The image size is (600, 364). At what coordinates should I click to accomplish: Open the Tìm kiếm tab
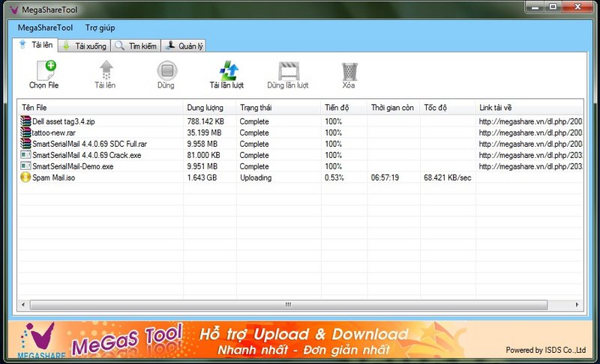136,46
